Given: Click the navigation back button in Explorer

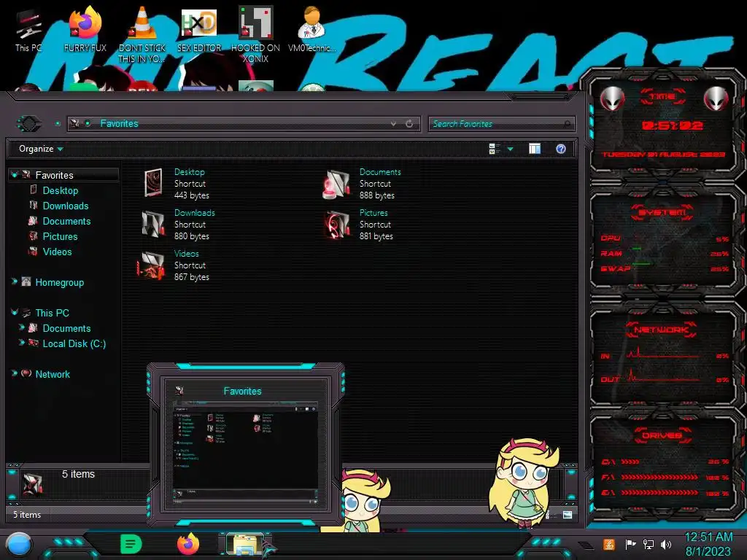Looking at the screenshot, I should tap(29, 124).
